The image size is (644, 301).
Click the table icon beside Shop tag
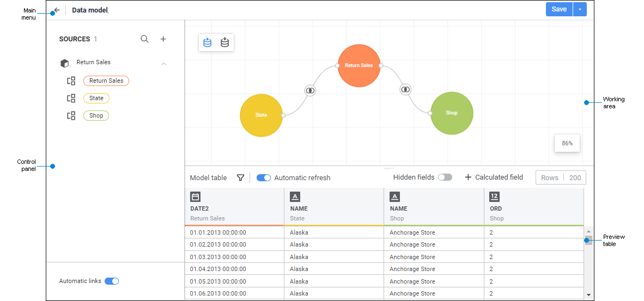pyautogui.click(x=71, y=115)
